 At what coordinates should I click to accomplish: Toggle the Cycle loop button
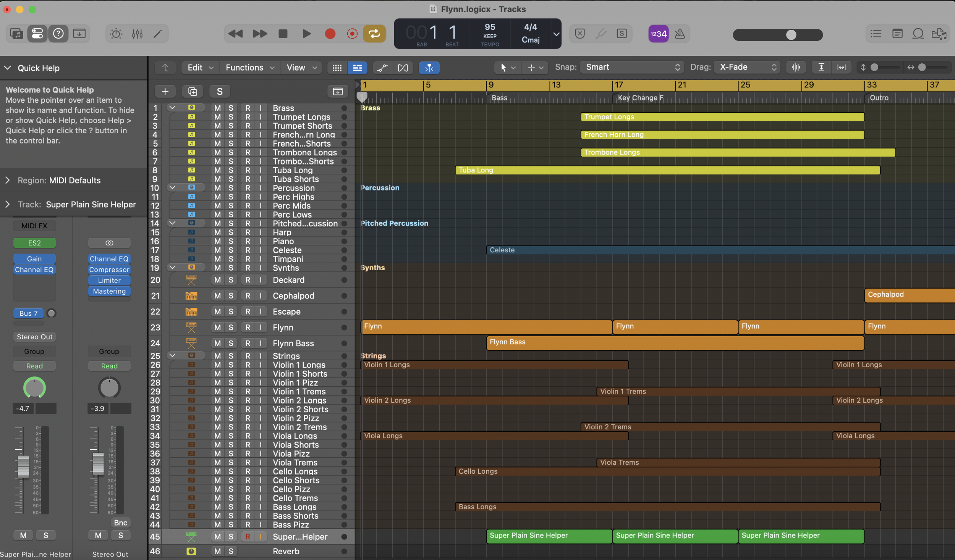point(374,34)
